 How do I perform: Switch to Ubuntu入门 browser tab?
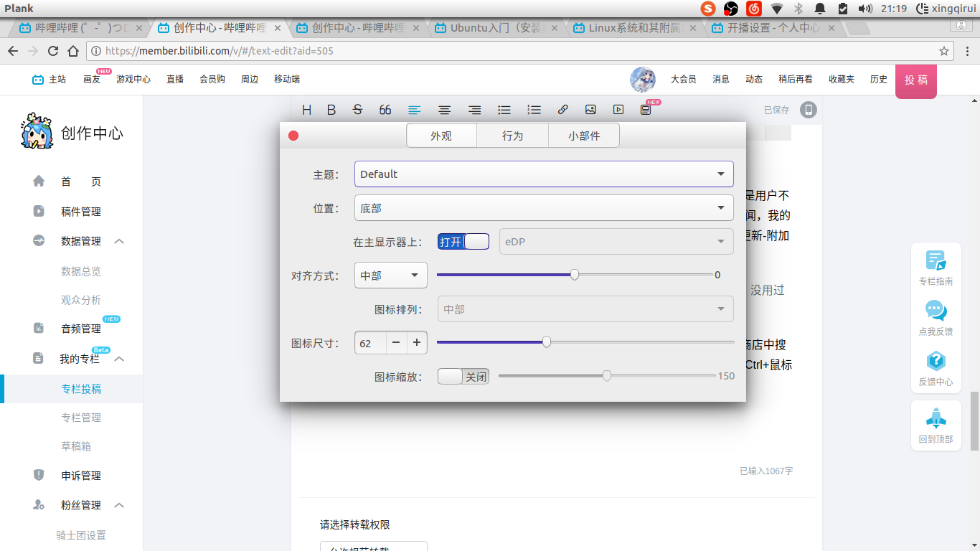496,28
